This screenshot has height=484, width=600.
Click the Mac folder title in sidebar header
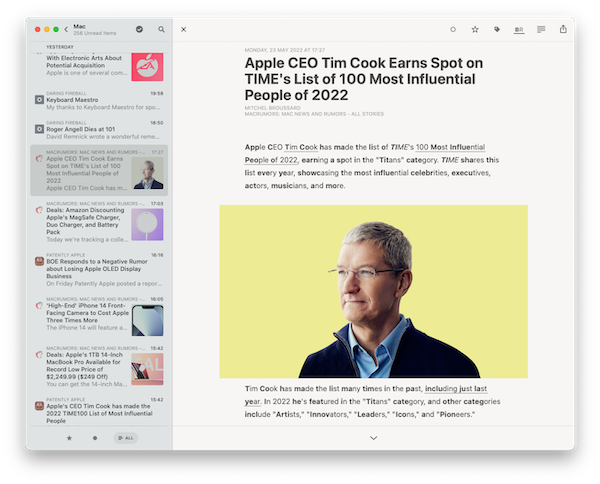tap(80, 26)
